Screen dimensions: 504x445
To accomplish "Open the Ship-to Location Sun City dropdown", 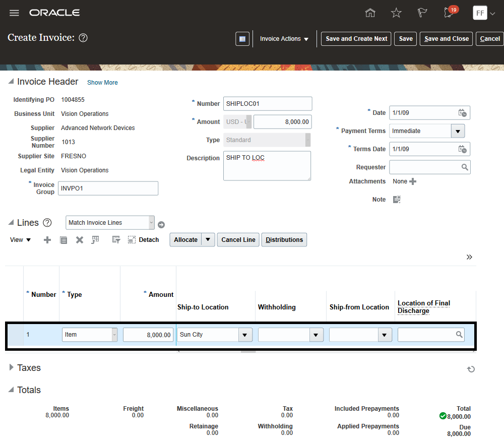I will point(245,335).
